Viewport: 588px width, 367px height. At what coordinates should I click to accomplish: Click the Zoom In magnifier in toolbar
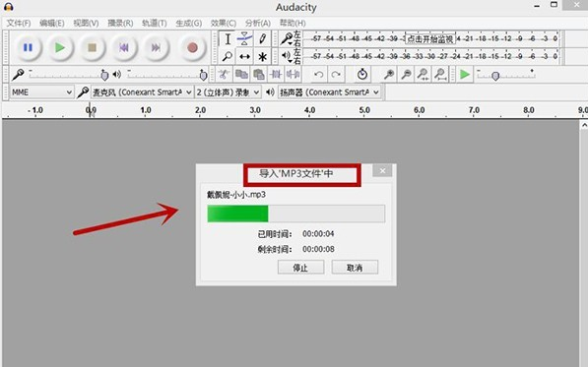coord(389,75)
